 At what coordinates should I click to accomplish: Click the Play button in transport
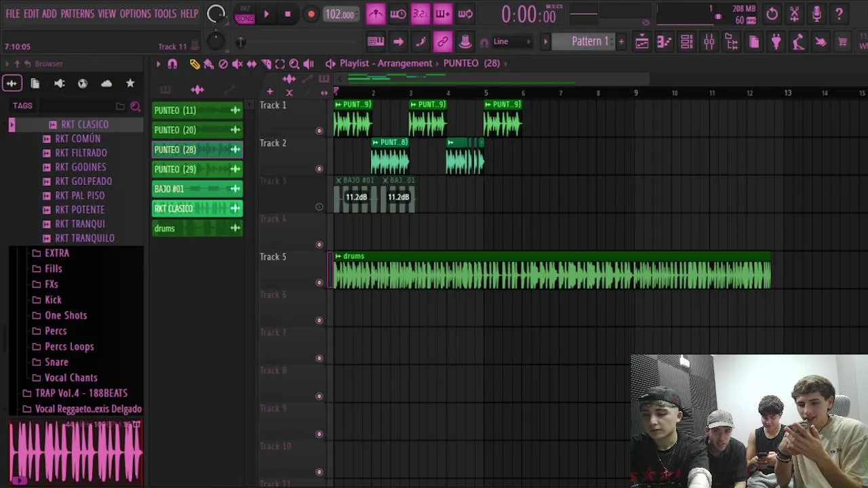point(267,14)
